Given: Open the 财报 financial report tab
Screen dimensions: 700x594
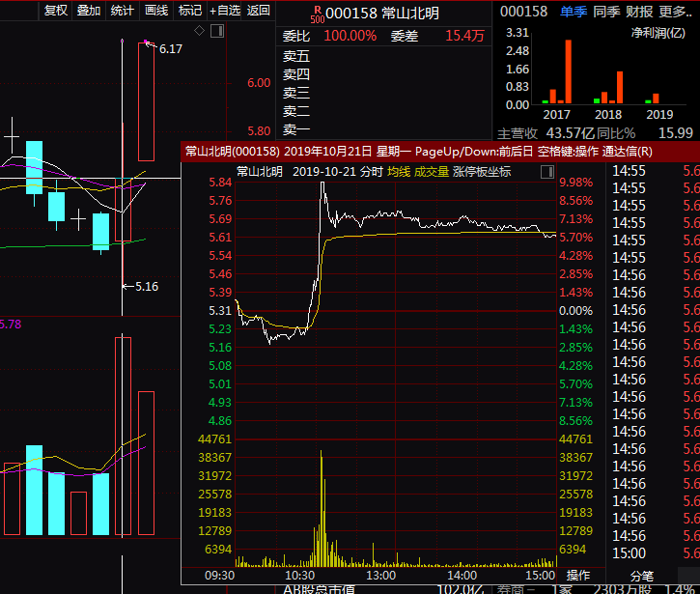Looking at the screenshot, I should [639, 12].
